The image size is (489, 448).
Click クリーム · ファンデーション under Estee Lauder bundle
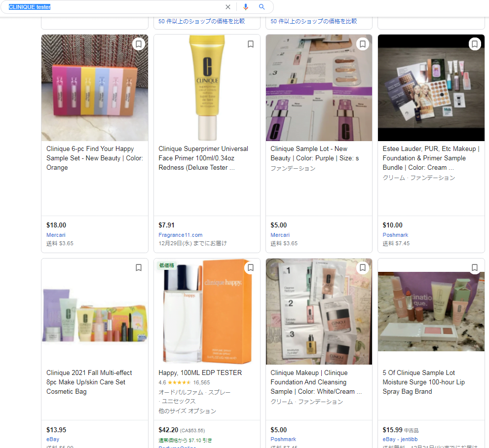click(419, 178)
